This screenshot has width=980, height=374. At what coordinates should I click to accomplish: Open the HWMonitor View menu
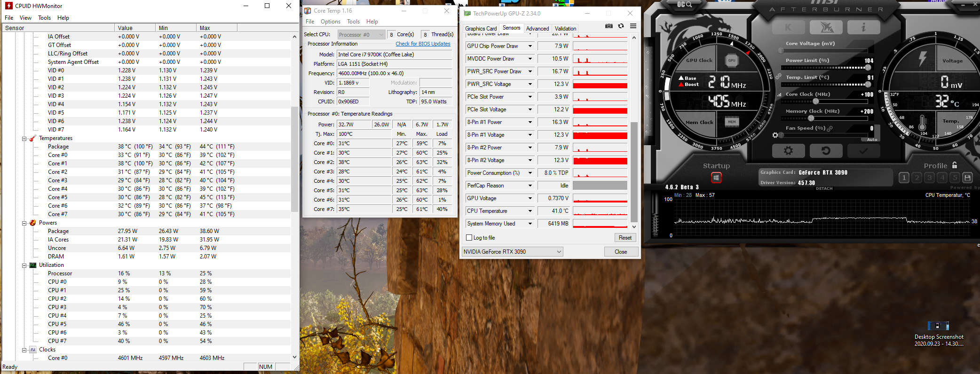[25, 18]
